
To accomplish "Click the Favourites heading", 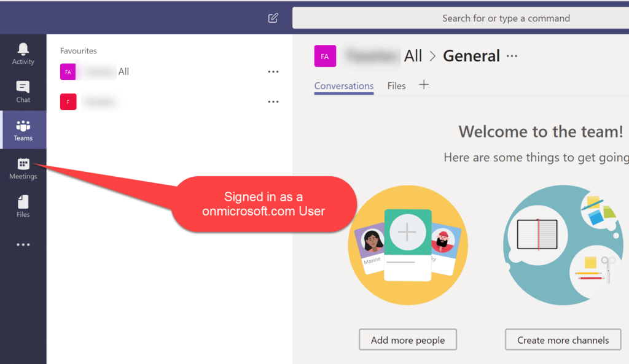I will coord(78,51).
